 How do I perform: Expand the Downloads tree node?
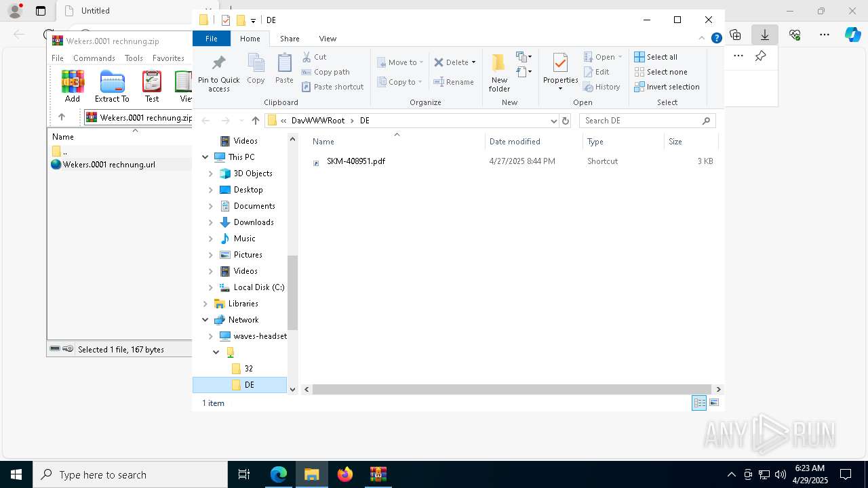pyautogui.click(x=210, y=222)
